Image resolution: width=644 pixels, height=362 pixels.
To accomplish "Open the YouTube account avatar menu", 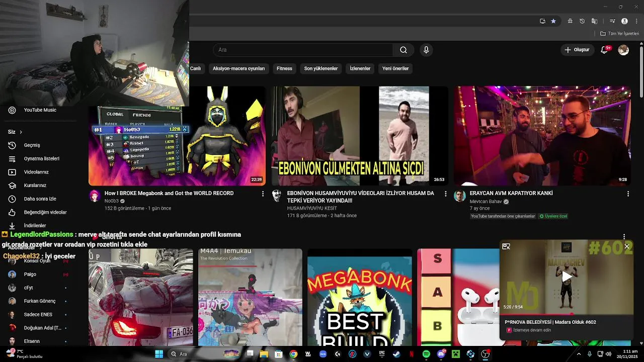I will pos(623,50).
